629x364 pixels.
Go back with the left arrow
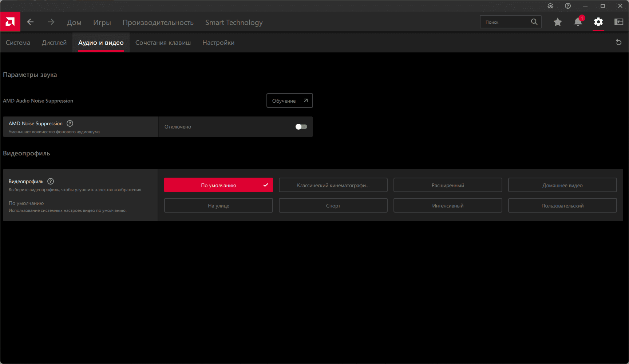[x=30, y=22]
